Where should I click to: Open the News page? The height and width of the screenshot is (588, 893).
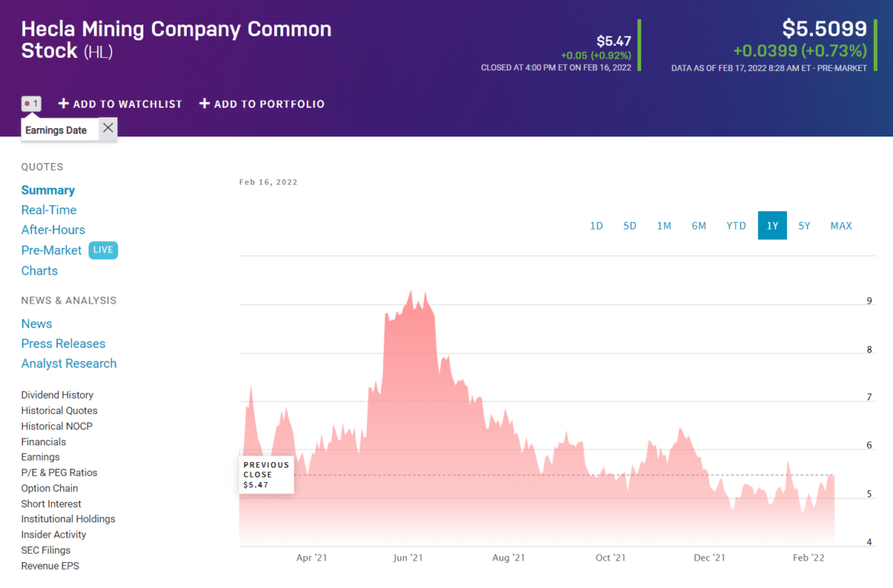point(36,323)
